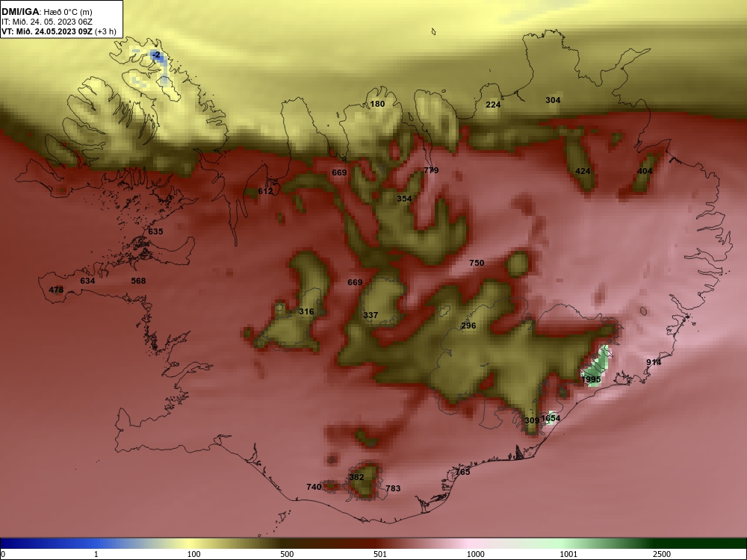747x560 pixels.
Task: Click the map value '740'
Action: [x=314, y=487]
